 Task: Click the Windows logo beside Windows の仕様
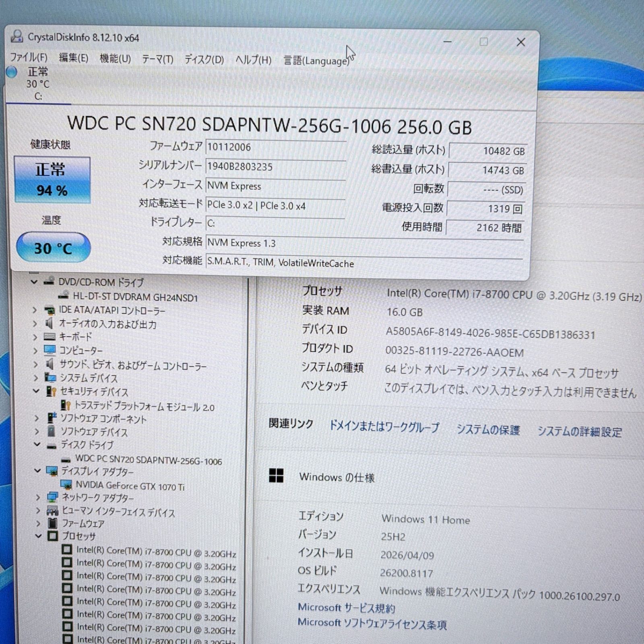pos(276,475)
